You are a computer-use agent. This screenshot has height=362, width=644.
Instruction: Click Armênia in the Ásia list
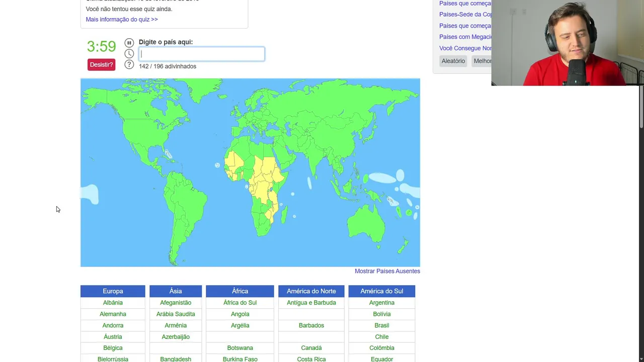tap(176, 325)
